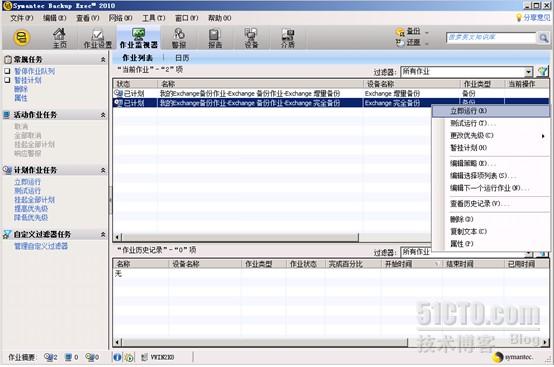Screen dimensions: 554x367
Task: Click the third job summary icon in status bar
Action: pyautogui.click(x=89, y=357)
